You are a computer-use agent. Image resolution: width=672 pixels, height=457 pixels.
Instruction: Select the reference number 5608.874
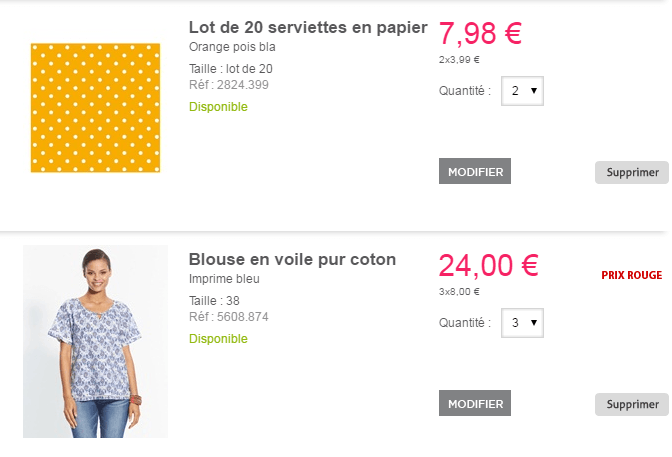[243, 317]
